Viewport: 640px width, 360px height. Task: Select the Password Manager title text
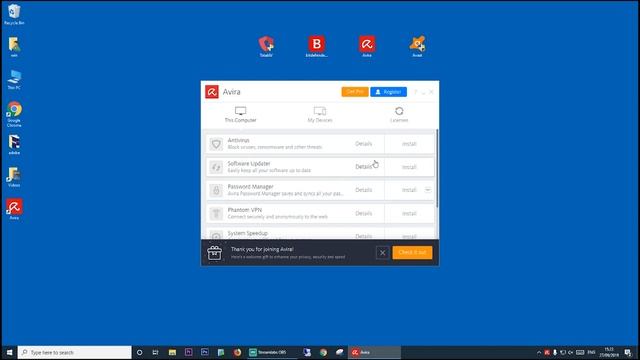click(251, 187)
